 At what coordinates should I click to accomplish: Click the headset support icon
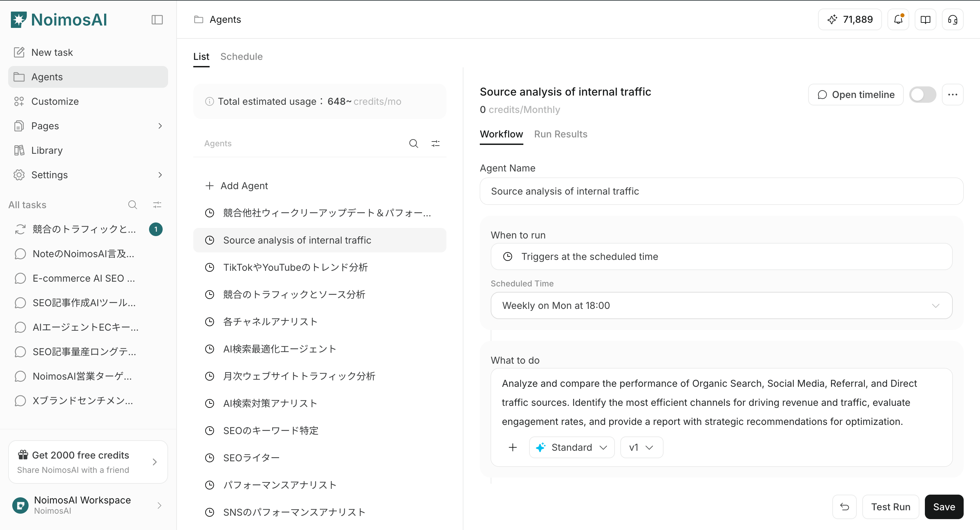pos(953,19)
